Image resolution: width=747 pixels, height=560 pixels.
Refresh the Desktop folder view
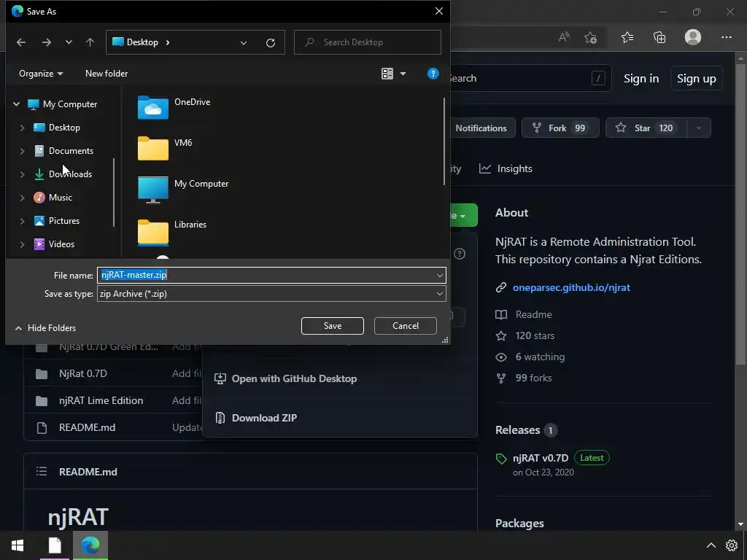(271, 42)
